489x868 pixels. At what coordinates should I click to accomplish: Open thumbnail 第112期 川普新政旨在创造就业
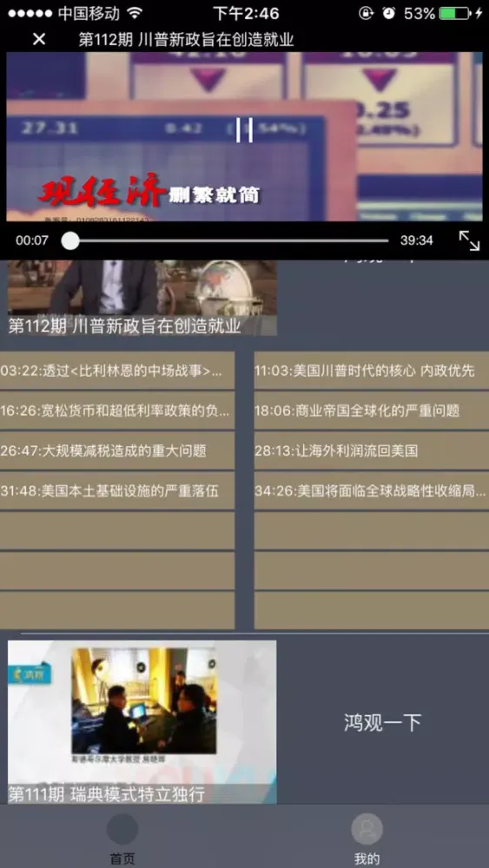click(142, 298)
